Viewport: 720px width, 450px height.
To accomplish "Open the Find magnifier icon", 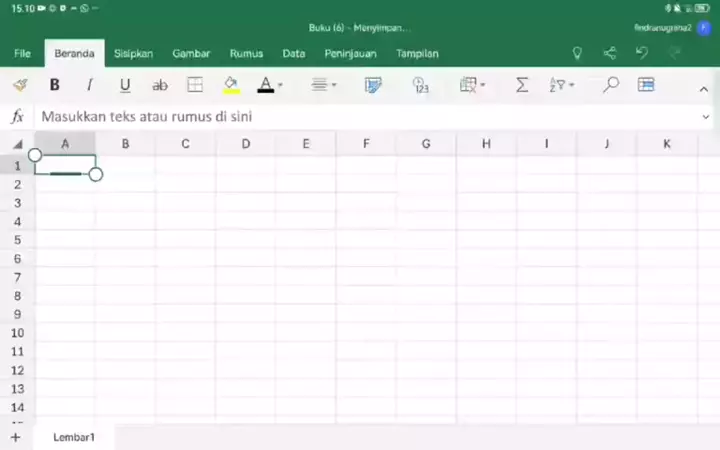I will [611, 86].
